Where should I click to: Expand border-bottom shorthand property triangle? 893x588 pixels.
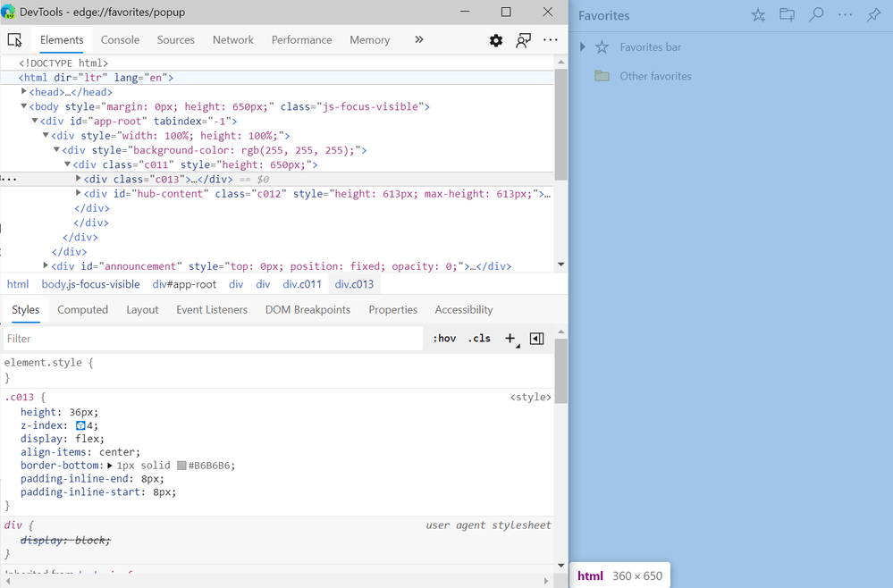[110, 466]
